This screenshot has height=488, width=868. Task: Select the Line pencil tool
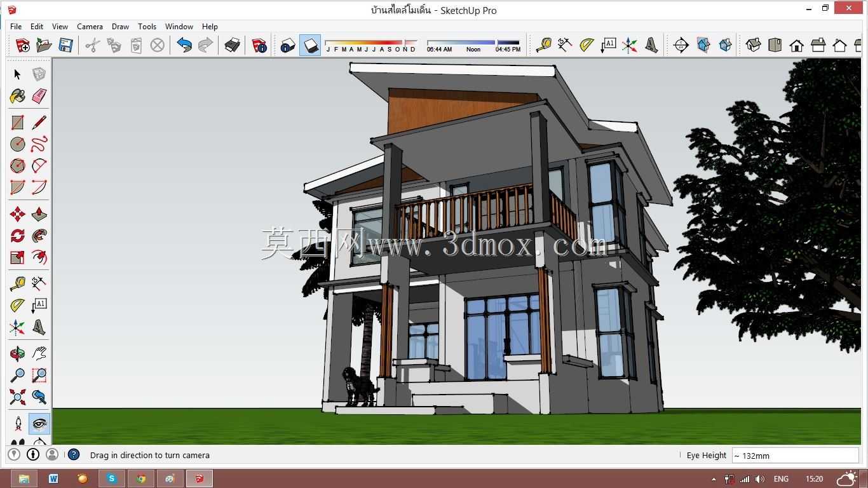coord(39,122)
